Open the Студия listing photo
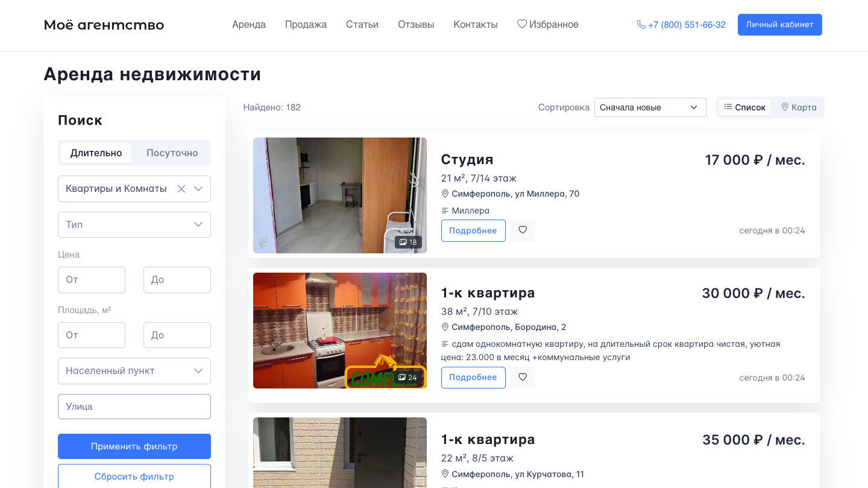The width and height of the screenshot is (868, 488). coord(340,195)
